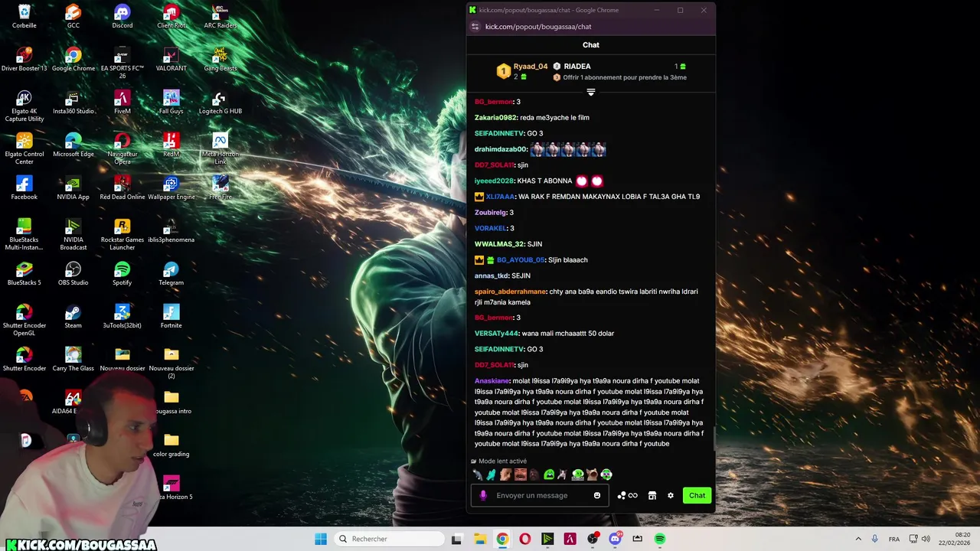This screenshot has height=551, width=980.
Task: Select the Spotify desktop shortcut
Action: 122,273
